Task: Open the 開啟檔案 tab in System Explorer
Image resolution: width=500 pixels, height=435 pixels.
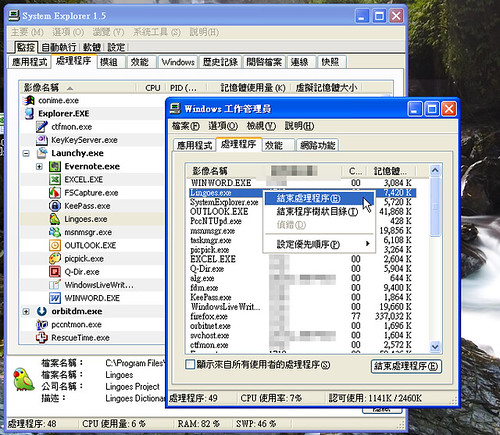Action: click(264, 62)
